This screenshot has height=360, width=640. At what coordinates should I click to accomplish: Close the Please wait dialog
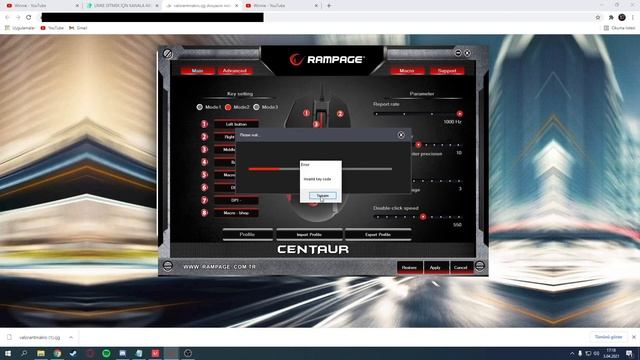click(401, 135)
